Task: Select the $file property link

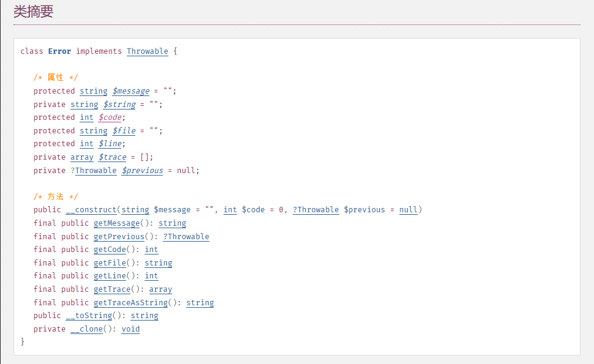Action: click(x=124, y=131)
